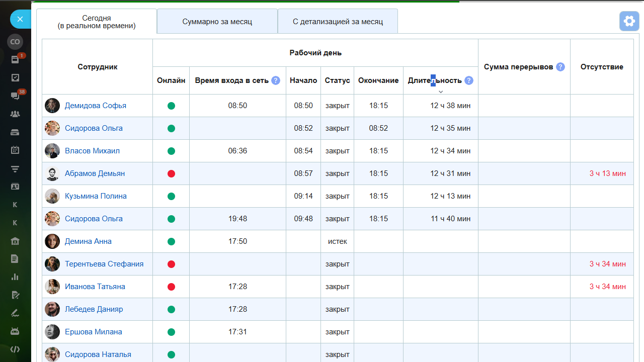Open the calendar icon in sidebar
The image size is (644, 362).
click(x=15, y=150)
